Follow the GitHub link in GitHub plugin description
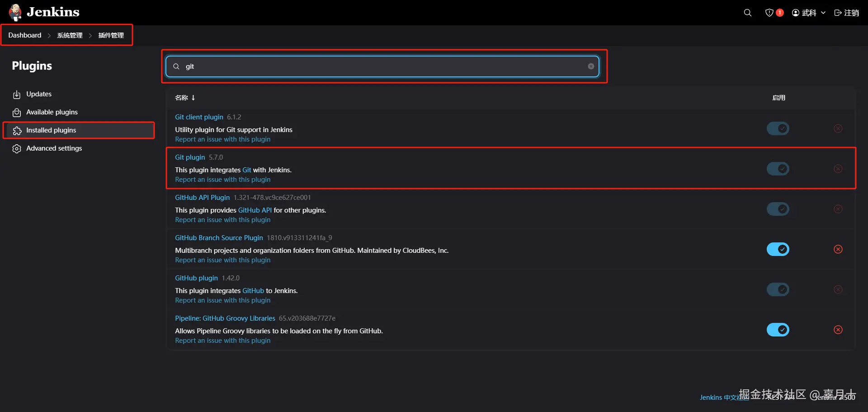 pos(253,291)
